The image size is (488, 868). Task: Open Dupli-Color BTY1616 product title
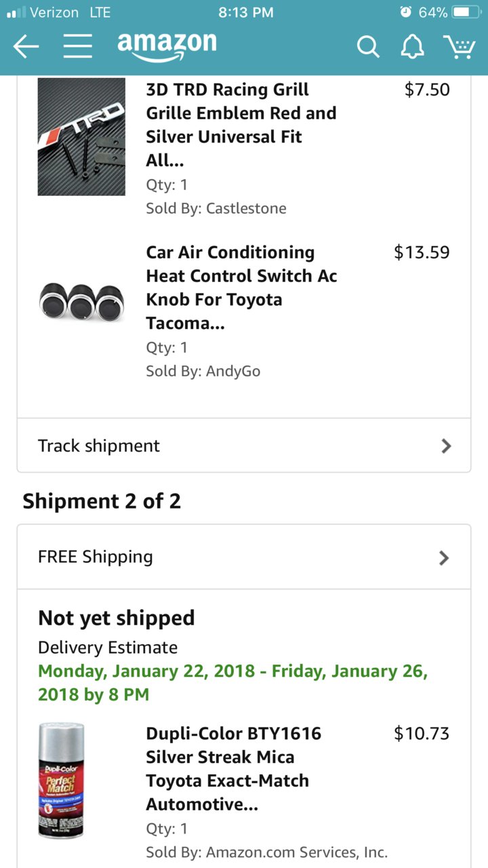click(x=234, y=769)
